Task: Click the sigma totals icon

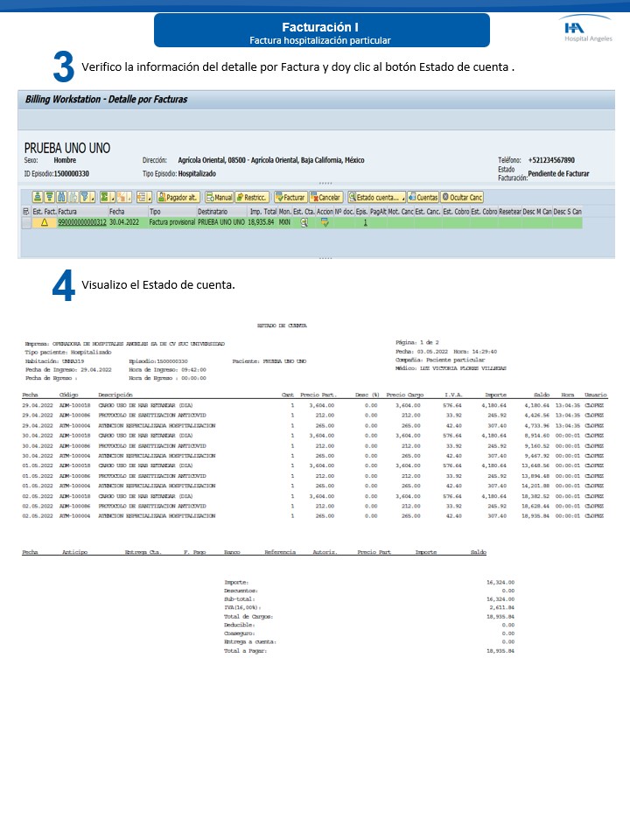Action: (x=103, y=198)
